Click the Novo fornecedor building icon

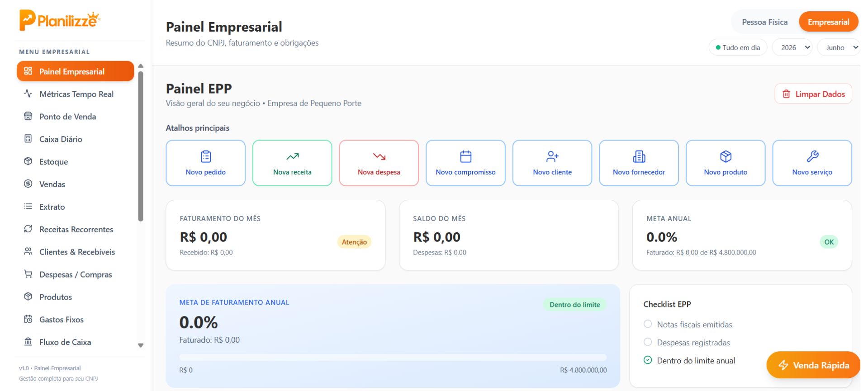pyautogui.click(x=639, y=156)
